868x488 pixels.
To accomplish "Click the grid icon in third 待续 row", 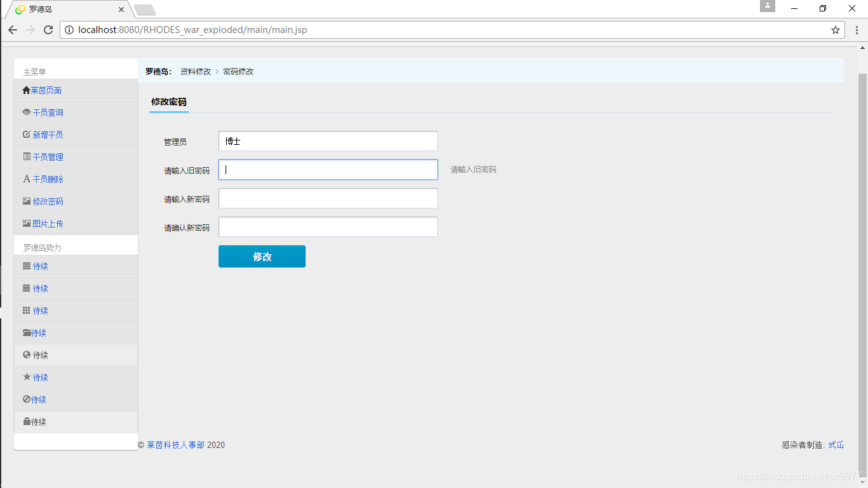I will (27, 311).
